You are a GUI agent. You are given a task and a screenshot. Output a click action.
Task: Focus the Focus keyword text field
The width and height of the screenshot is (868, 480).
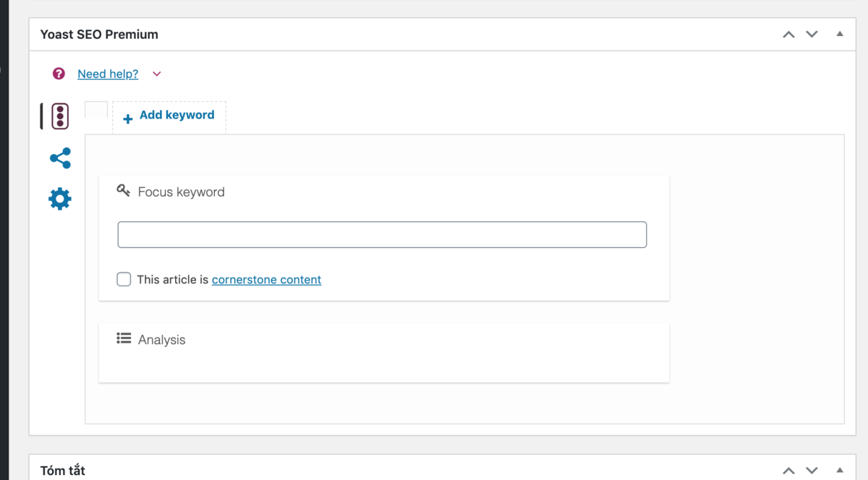382,235
